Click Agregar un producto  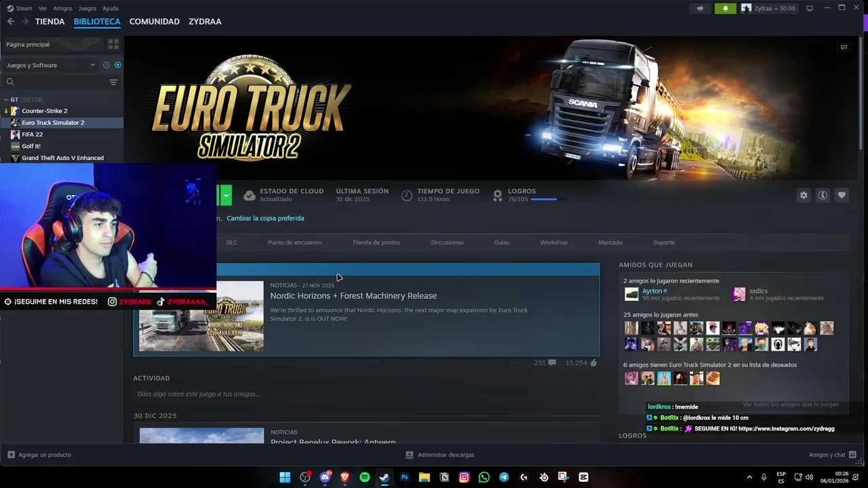(39, 455)
